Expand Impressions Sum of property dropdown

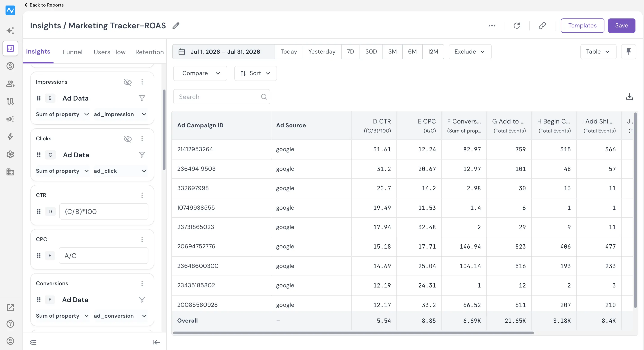[x=63, y=114]
